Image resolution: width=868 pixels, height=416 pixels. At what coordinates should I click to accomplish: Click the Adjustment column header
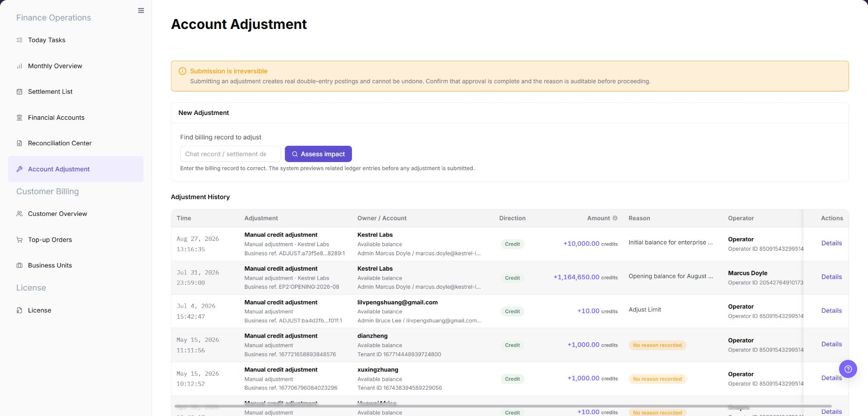pos(261,218)
